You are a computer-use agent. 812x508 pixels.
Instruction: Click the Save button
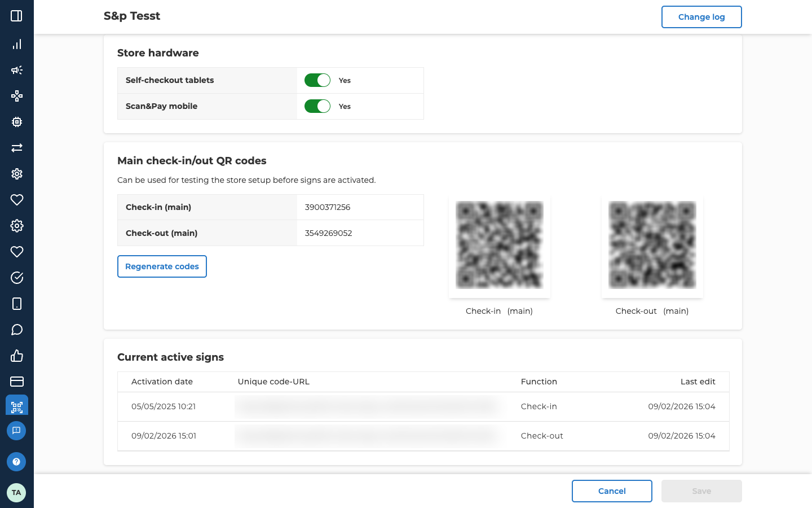[x=701, y=491]
